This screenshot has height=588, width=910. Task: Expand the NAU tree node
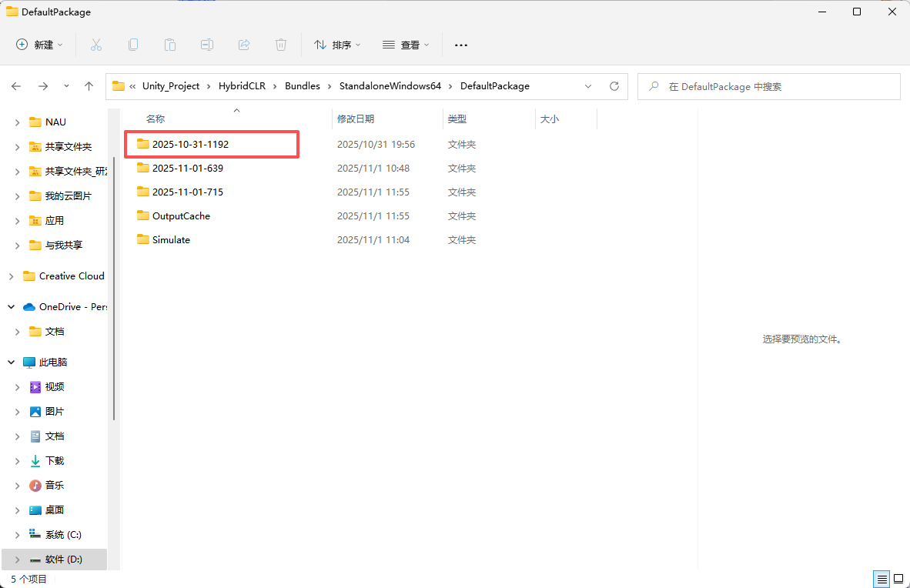point(17,122)
